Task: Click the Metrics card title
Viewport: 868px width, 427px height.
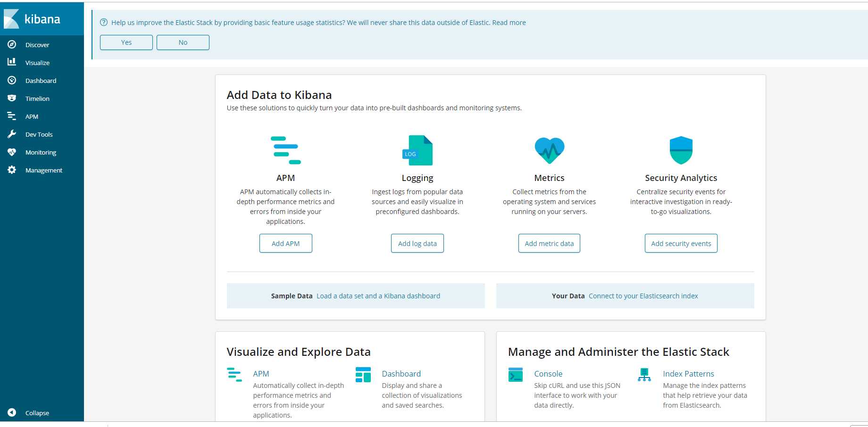Action: (549, 178)
